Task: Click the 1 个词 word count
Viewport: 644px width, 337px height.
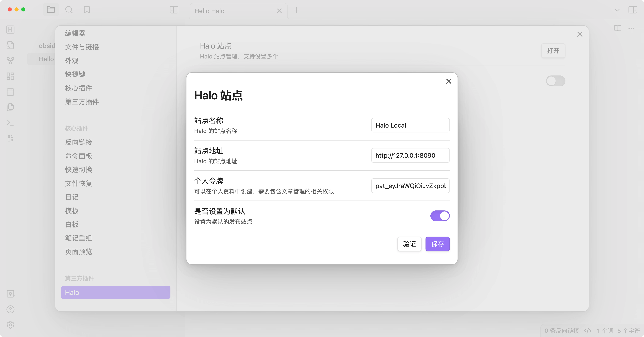Action: coord(605,331)
